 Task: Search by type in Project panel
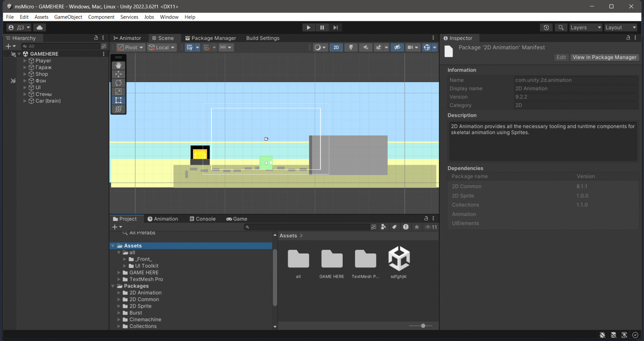[x=384, y=227]
